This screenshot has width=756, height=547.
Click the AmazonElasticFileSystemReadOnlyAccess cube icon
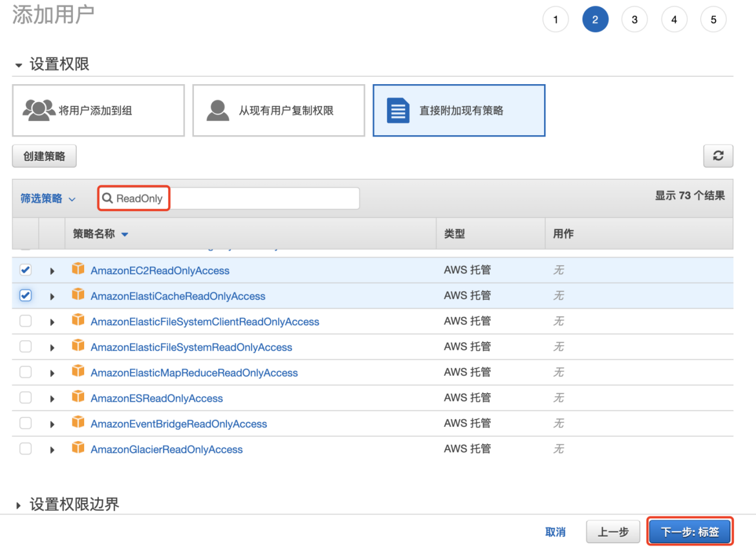[78, 345]
